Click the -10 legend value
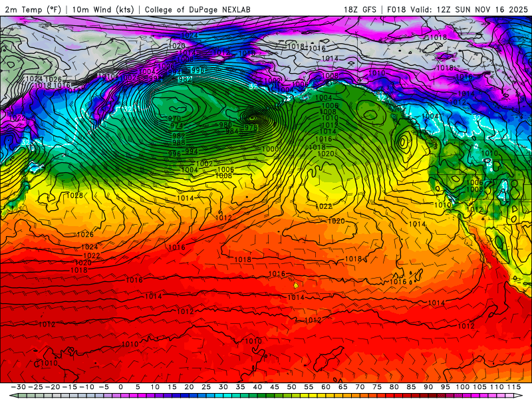This screenshot has width=532, height=399. coord(87,387)
